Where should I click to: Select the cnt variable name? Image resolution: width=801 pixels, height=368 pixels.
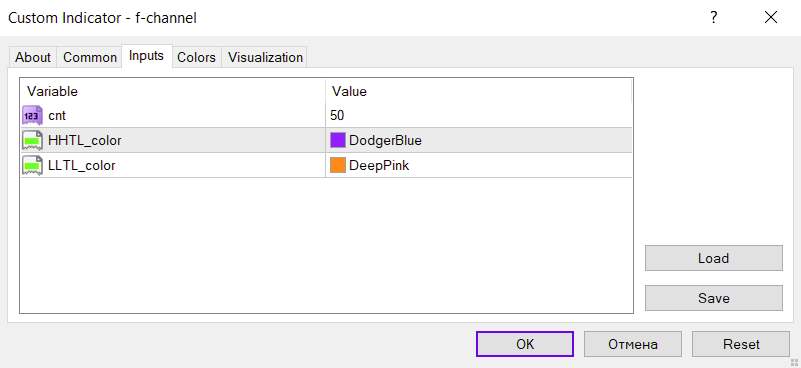point(57,116)
